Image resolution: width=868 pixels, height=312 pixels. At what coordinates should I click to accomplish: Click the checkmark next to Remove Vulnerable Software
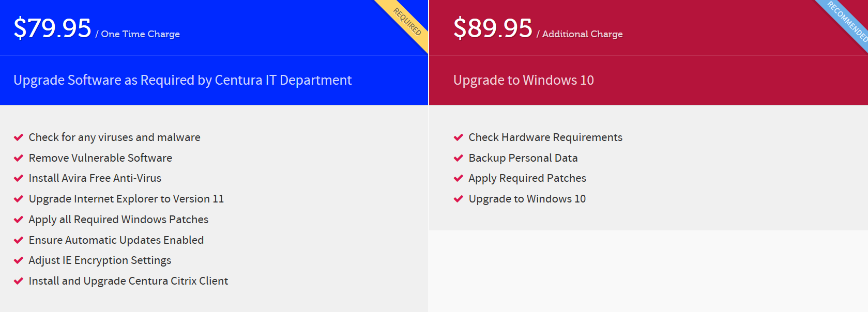[19, 158]
